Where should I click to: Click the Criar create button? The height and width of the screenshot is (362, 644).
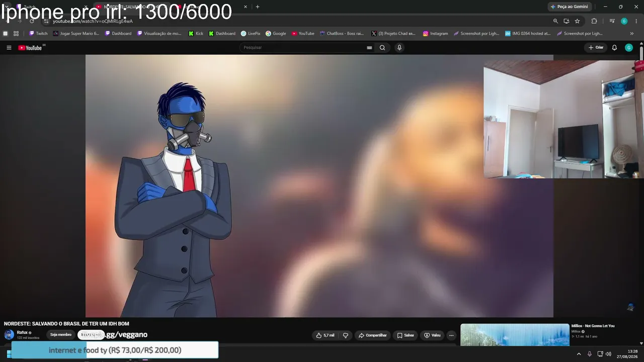pos(596,48)
